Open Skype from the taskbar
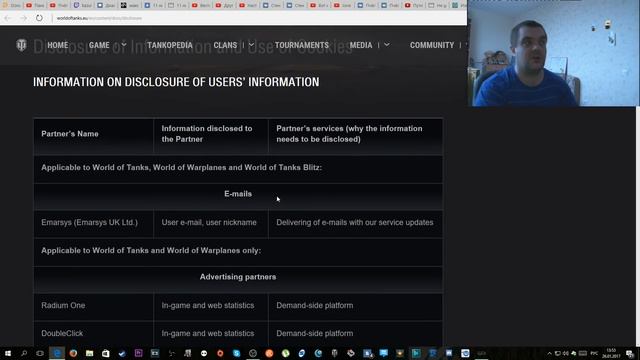The width and height of the screenshot is (640, 360). [236, 353]
